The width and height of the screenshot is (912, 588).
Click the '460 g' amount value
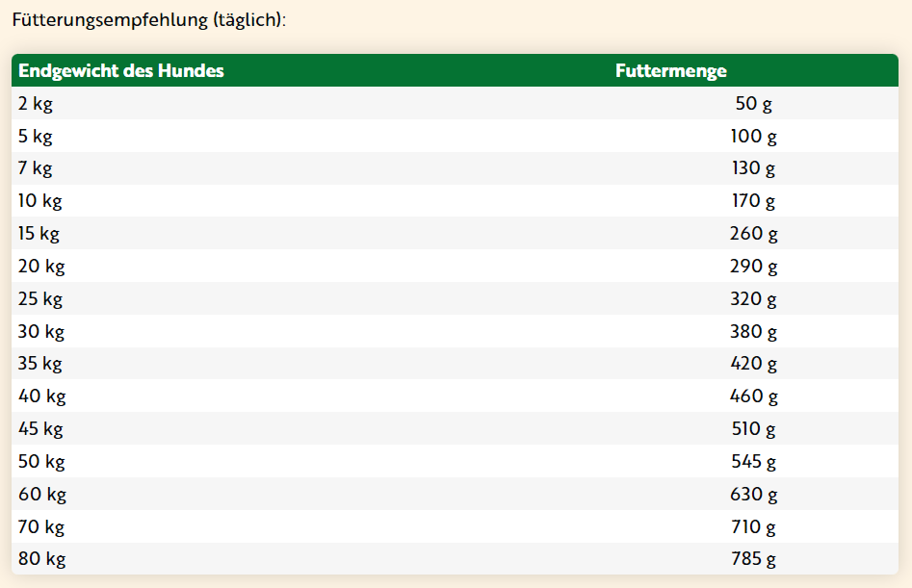[x=753, y=396]
